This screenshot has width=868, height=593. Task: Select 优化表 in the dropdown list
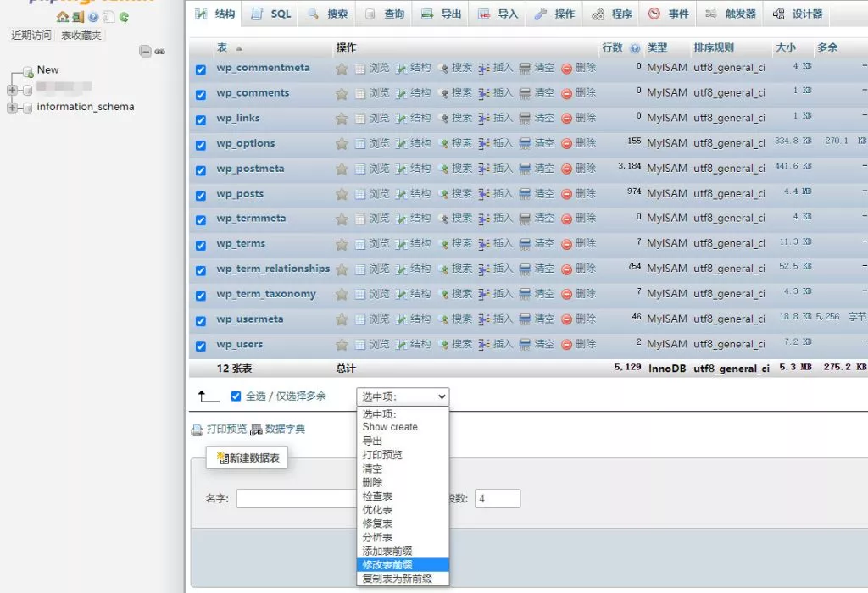coord(403,510)
